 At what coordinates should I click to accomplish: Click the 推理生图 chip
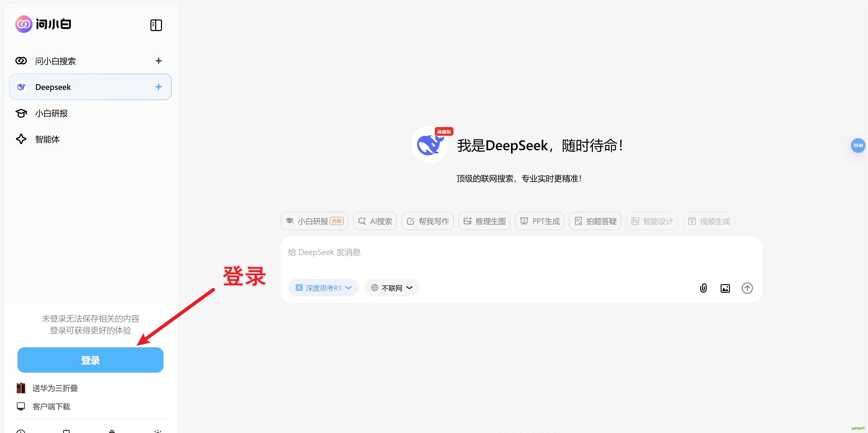pyautogui.click(x=484, y=221)
